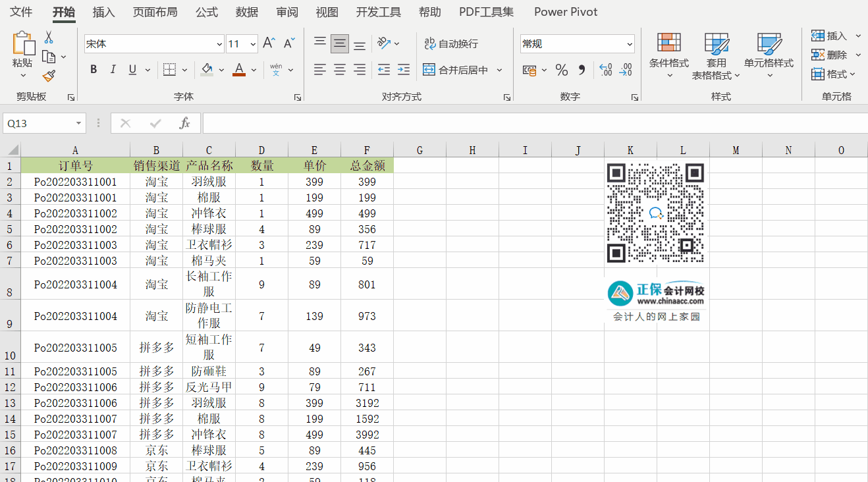Image resolution: width=868 pixels, height=482 pixels.
Task: Click the Cut scissors icon
Action: pyautogui.click(x=49, y=38)
